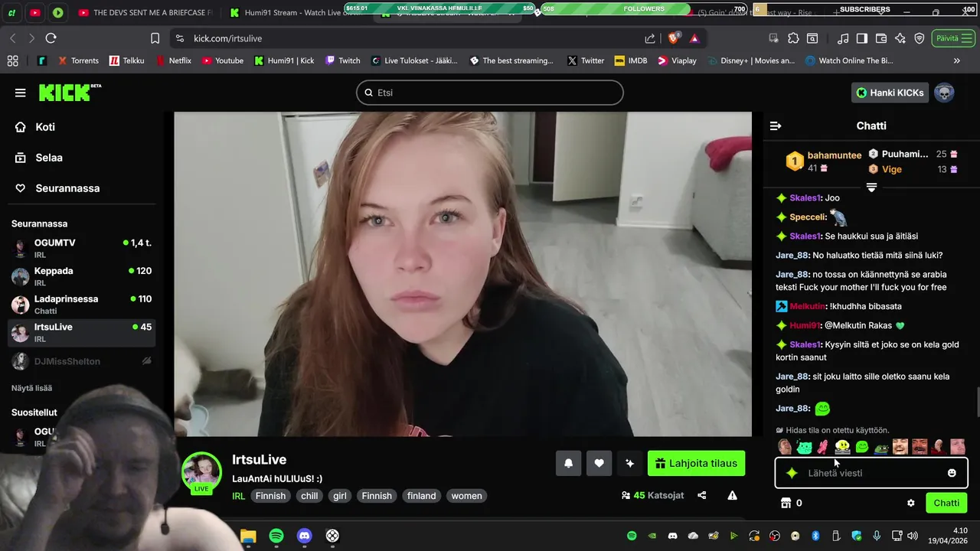Click the chat scrollbar thumb
This screenshot has width=980, height=551.
(x=977, y=402)
